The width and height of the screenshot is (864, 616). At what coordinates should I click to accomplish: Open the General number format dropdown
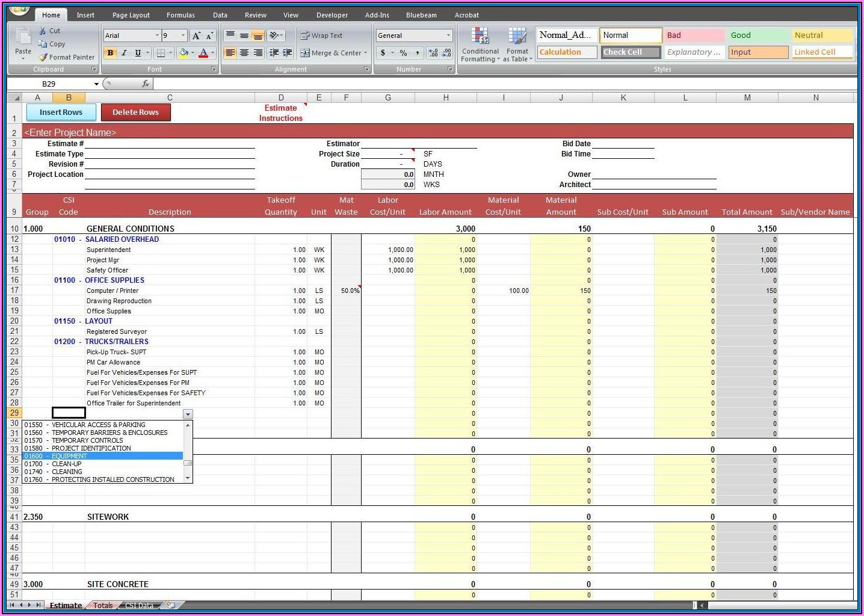tap(448, 35)
